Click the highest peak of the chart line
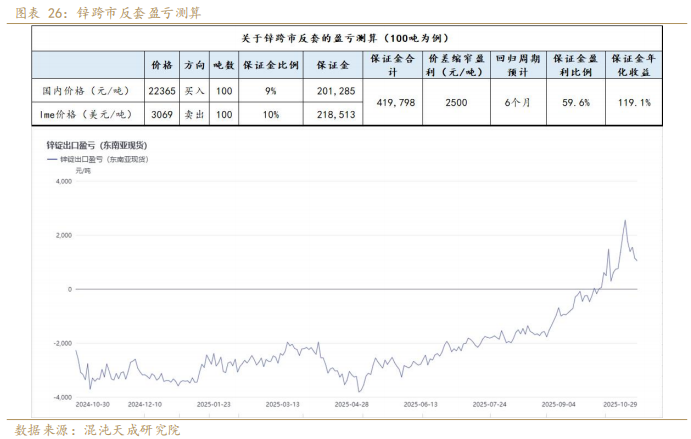The width and height of the screenshot is (691, 439). coord(625,221)
